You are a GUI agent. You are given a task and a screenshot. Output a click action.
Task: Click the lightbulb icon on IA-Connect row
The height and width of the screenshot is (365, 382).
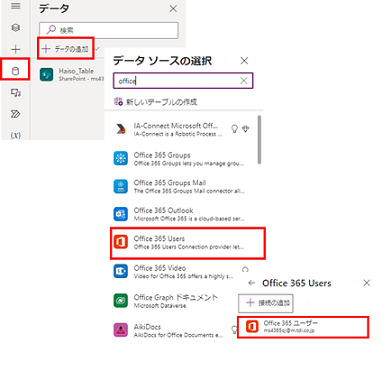[x=235, y=129]
